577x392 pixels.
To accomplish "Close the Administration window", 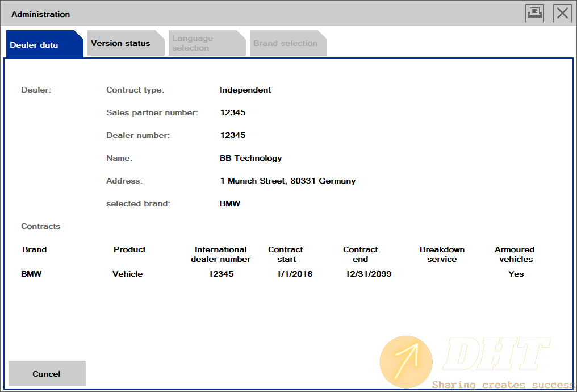I will pyautogui.click(x=562, y=13).
